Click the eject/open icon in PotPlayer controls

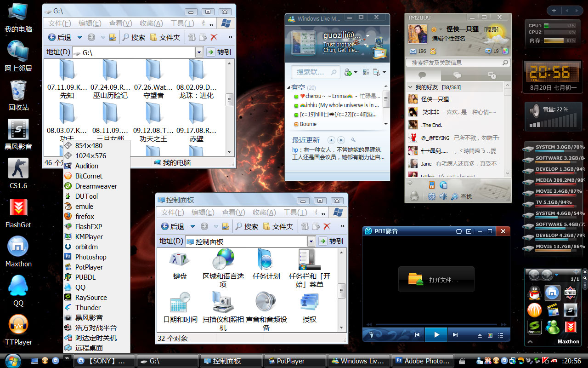pos(480,335)
